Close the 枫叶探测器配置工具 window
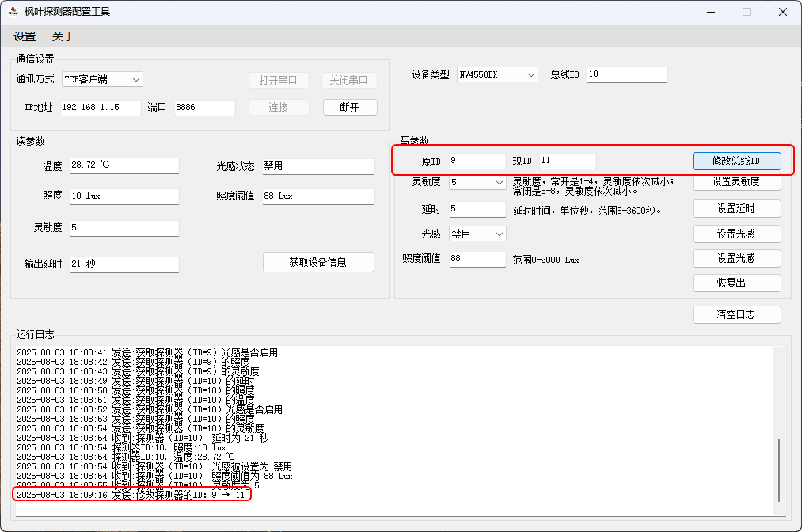802x532 pixels. [x=783, y=12]
